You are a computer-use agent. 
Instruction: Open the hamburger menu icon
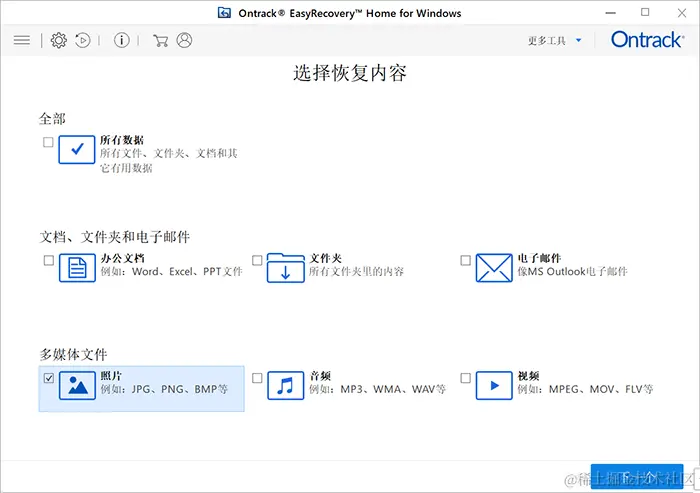(x=22, y=41)
